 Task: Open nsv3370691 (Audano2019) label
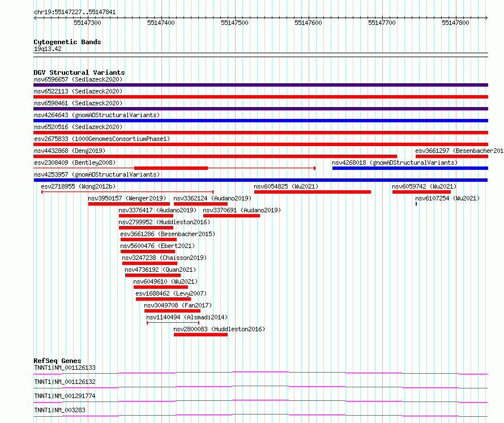pyautogui.click(x=242, y=210)
